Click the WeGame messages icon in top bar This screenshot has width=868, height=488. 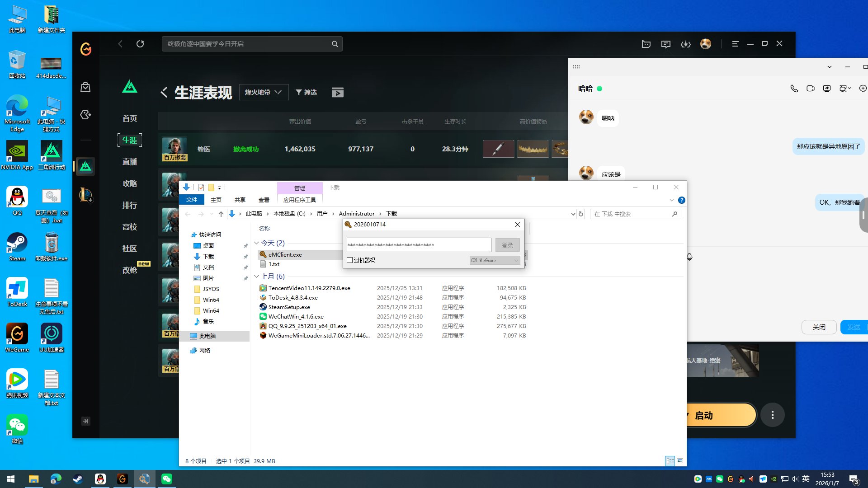665,44
